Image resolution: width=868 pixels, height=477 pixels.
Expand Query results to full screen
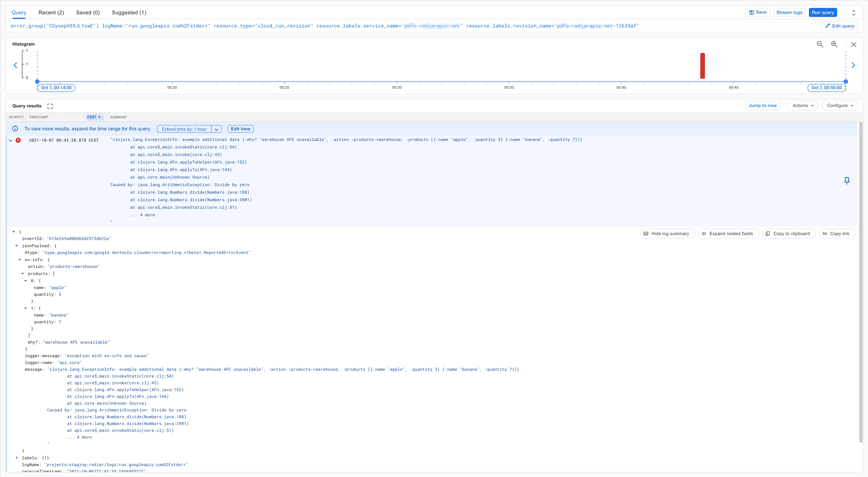(x=50, y=106)
